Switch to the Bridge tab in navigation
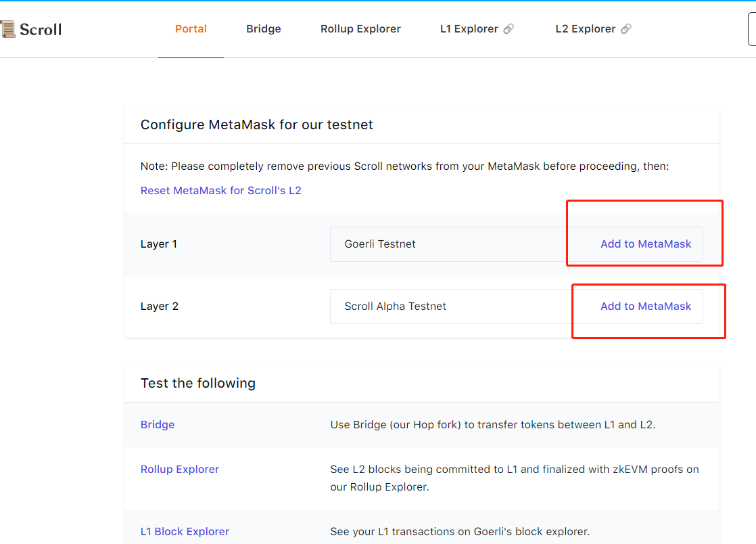 (264, 29)
